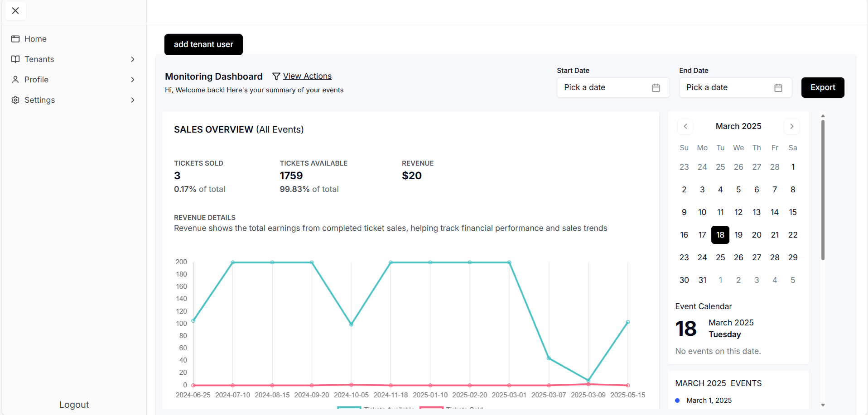
Task: Expand the Settings submenu chevron
Action: point(133,100)
